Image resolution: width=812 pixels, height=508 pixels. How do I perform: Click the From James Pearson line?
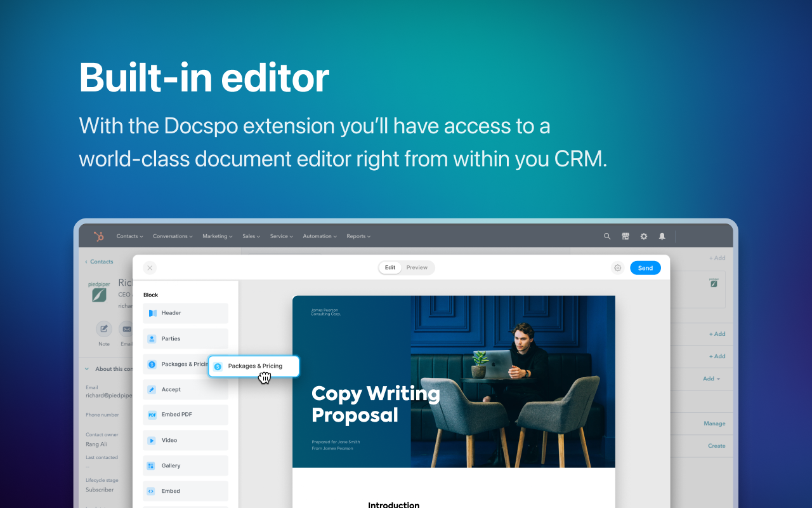(332, 448)
